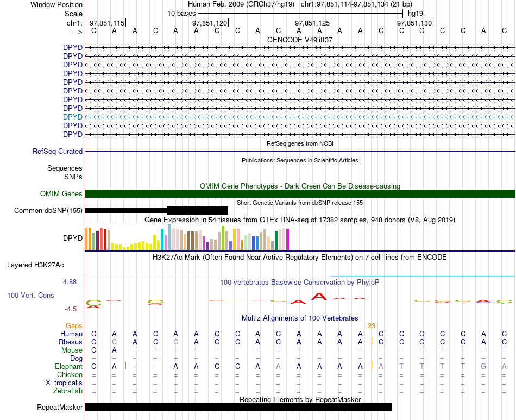Viewport: 516px width, 420px height.
Task: Click the 97,851,115 ruler position
Action: (107, 23)
